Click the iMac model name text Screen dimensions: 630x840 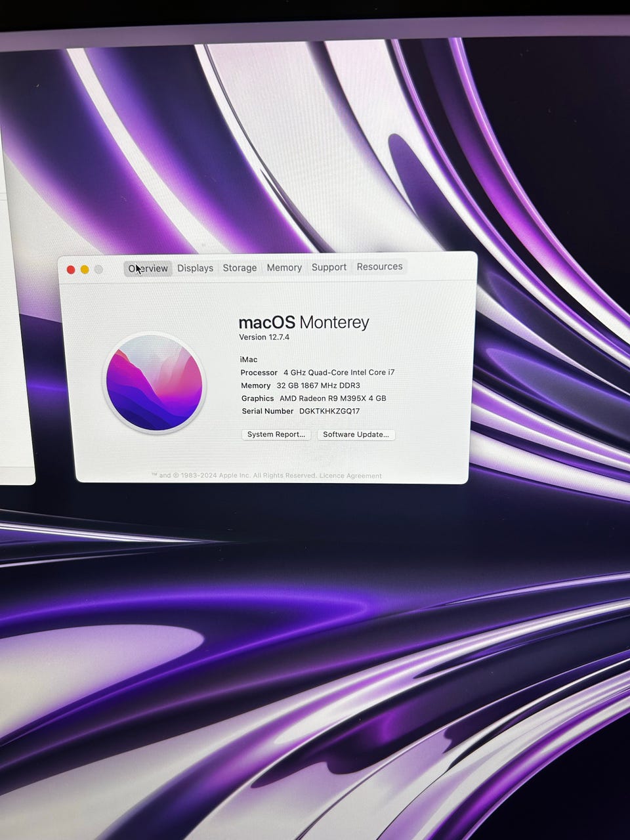pos(249,360)
